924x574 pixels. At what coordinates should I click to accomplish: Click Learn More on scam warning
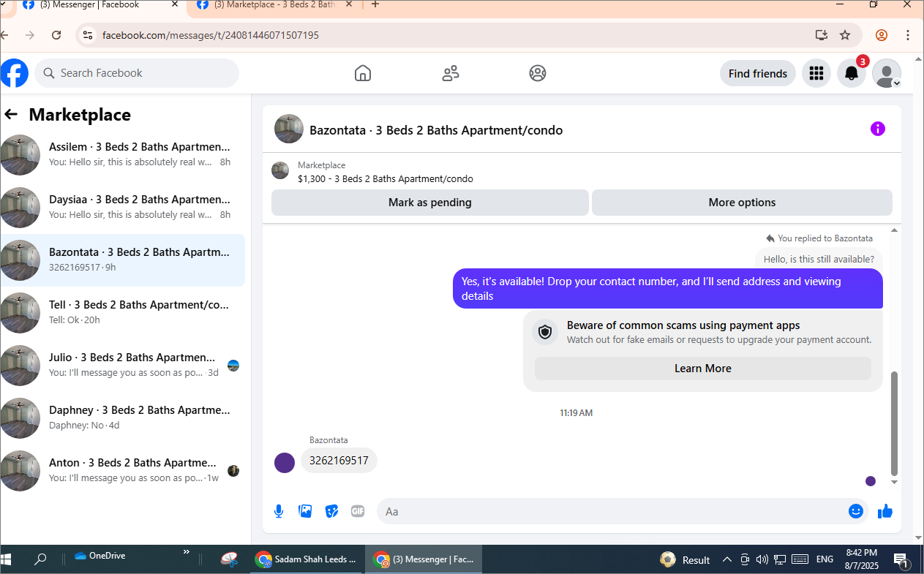click(702, 369)
